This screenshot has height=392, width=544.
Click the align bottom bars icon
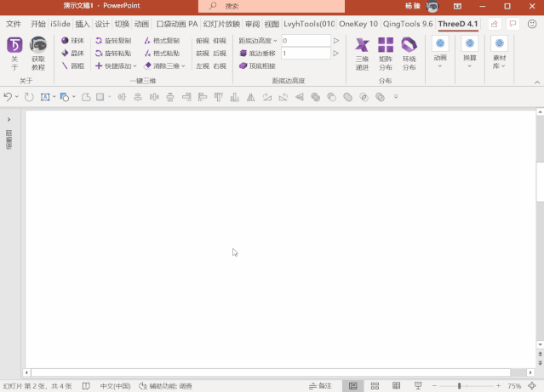pyautogui.click(x=235, y=97)
